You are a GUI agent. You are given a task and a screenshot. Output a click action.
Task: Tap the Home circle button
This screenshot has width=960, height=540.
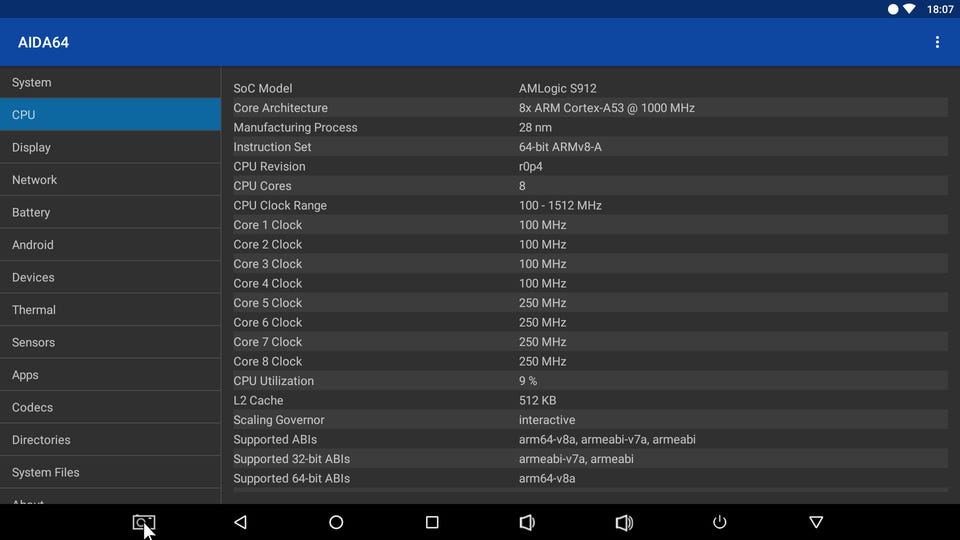[336, 522]
